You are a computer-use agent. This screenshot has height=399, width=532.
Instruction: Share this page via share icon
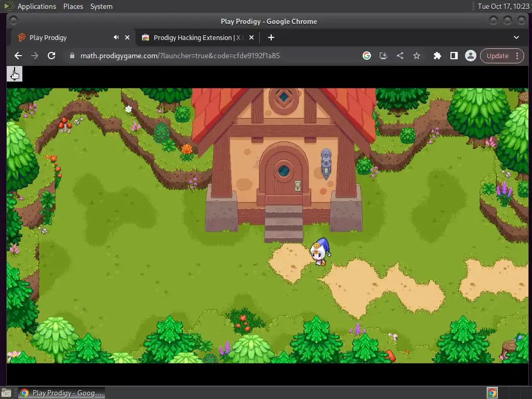400,56
